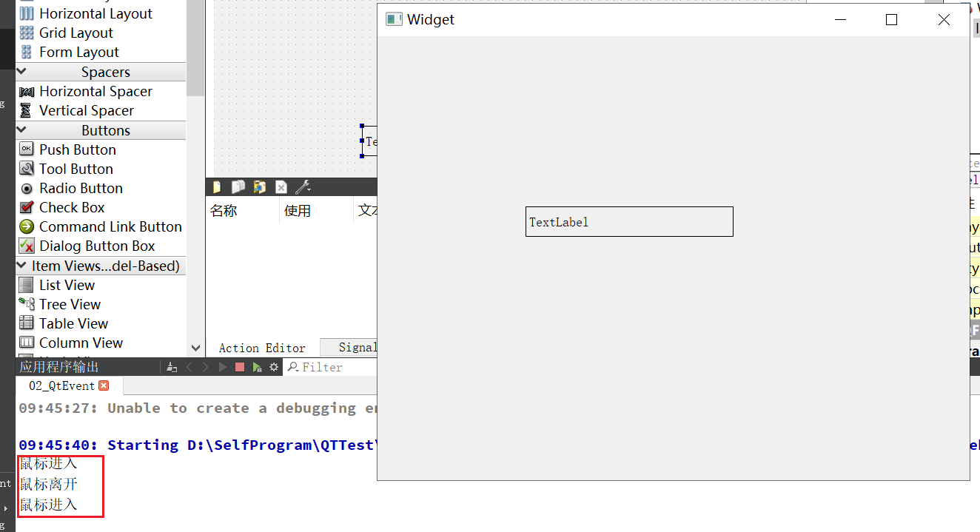Click the Widget window title icon
Screen dimensions: 980x532
tap(394, 20)
